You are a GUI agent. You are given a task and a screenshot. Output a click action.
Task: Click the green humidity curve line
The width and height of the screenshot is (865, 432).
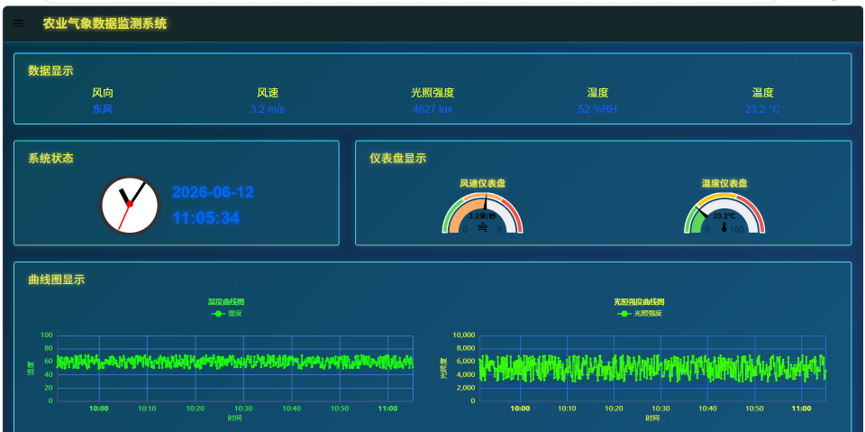click(235, 362)
